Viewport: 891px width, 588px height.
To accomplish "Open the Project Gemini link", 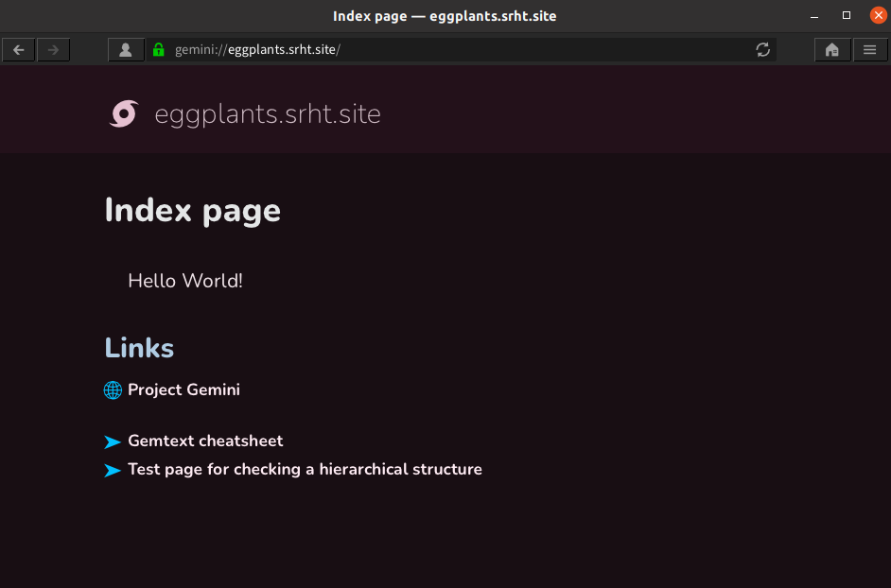I will (183, 389).
